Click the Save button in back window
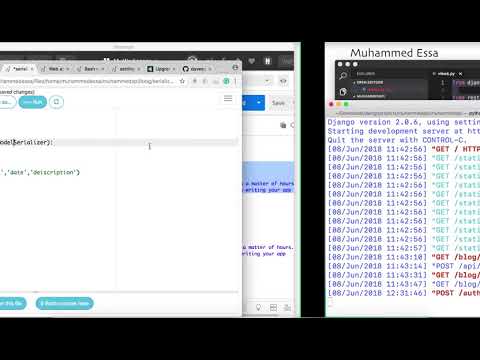The image size is (480, 360). (279, 103)
